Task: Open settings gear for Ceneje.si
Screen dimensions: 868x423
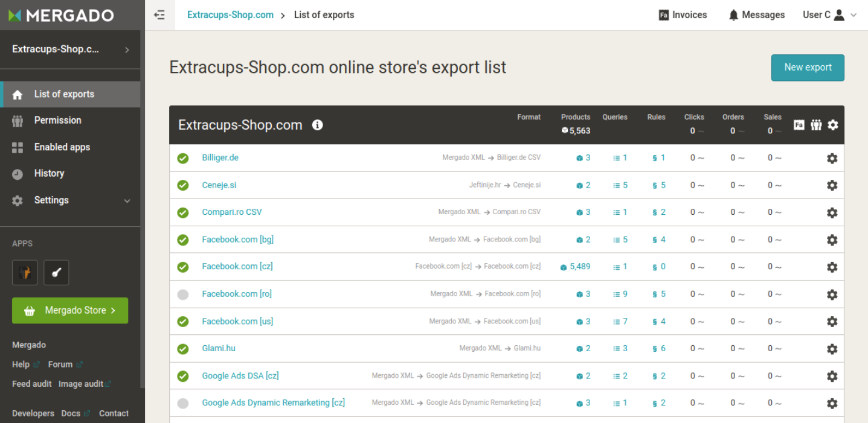Action: click(832, 185)
